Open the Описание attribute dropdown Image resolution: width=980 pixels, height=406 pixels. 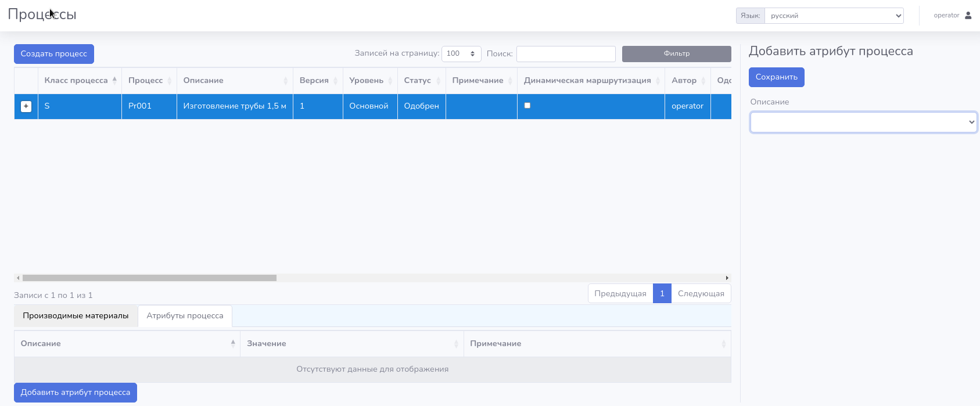click(863, 122)
